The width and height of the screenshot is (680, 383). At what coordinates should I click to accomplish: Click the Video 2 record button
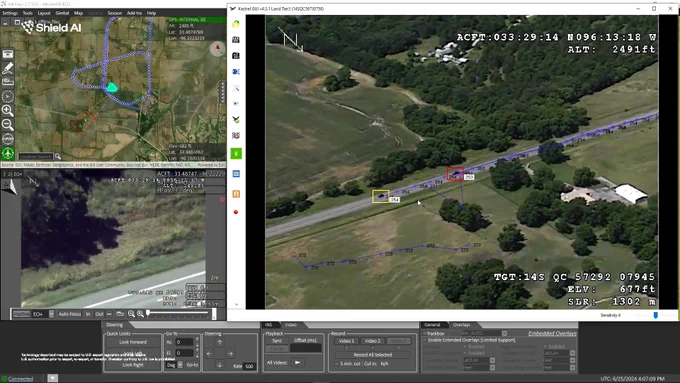coord(372,341)
